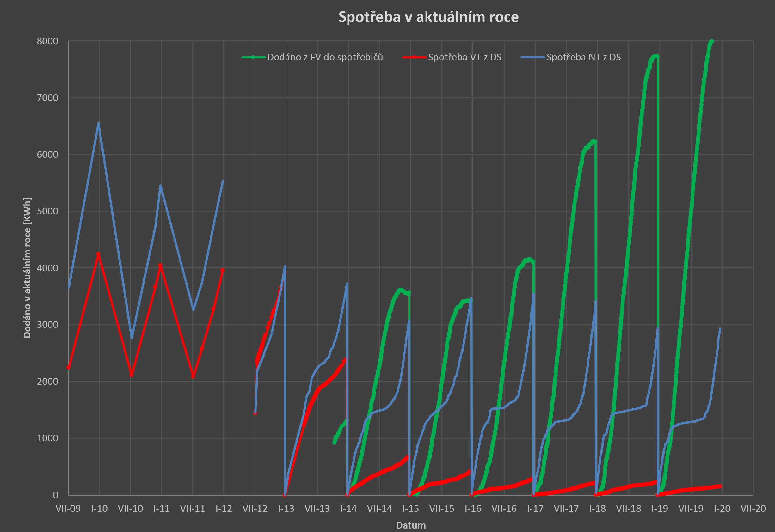
Task: Click the 8000 label on the y-axis
Action: pyautogui.click(x=47, y=41)
